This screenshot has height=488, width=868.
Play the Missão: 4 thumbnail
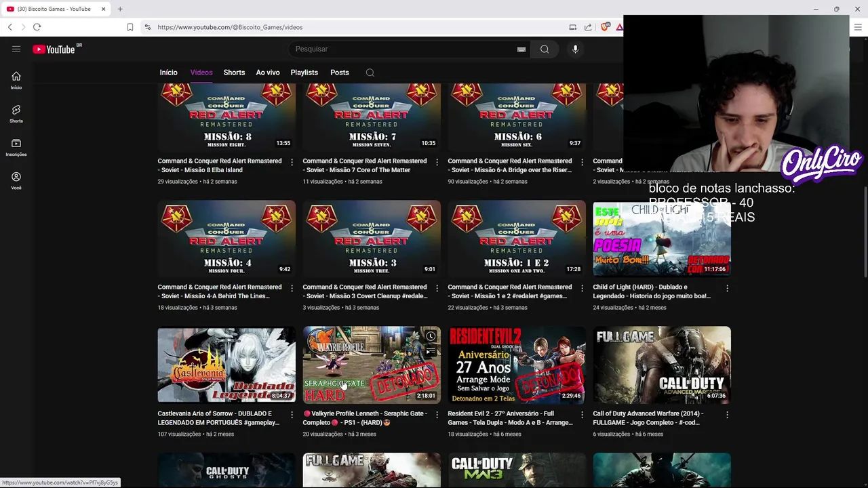pos(226,238)
